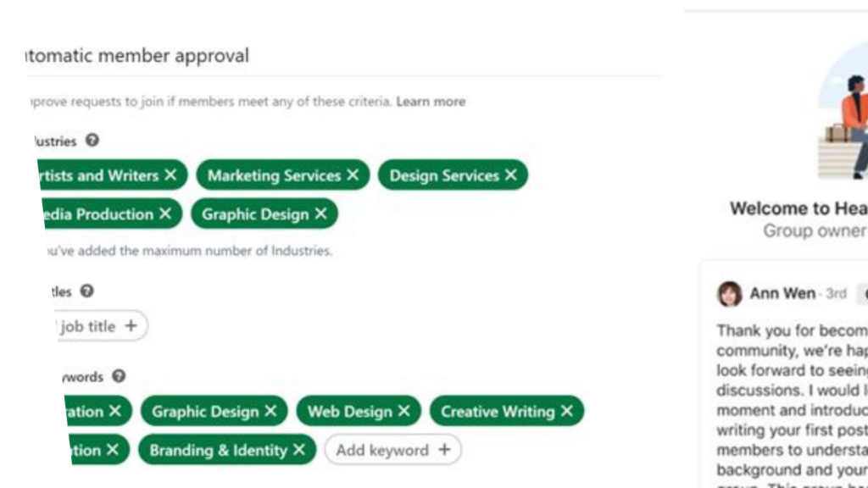
Task: Open Ann Wen's profile picture
Action: [729, 293]
